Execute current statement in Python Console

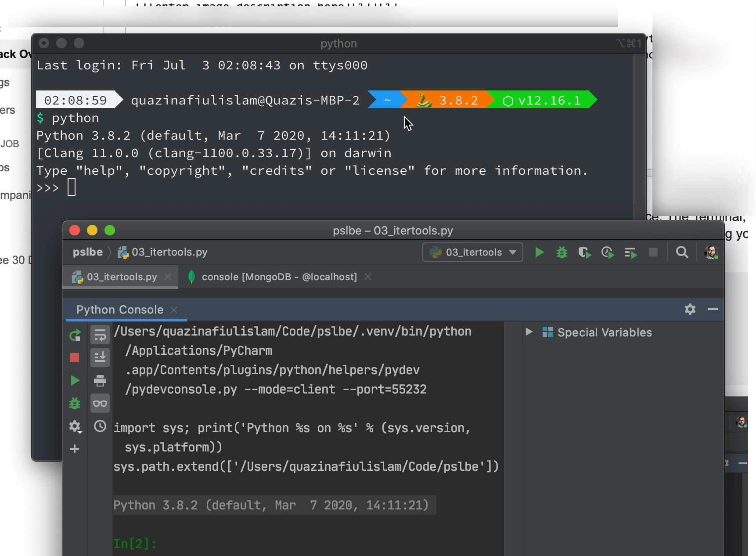point(75,380)
